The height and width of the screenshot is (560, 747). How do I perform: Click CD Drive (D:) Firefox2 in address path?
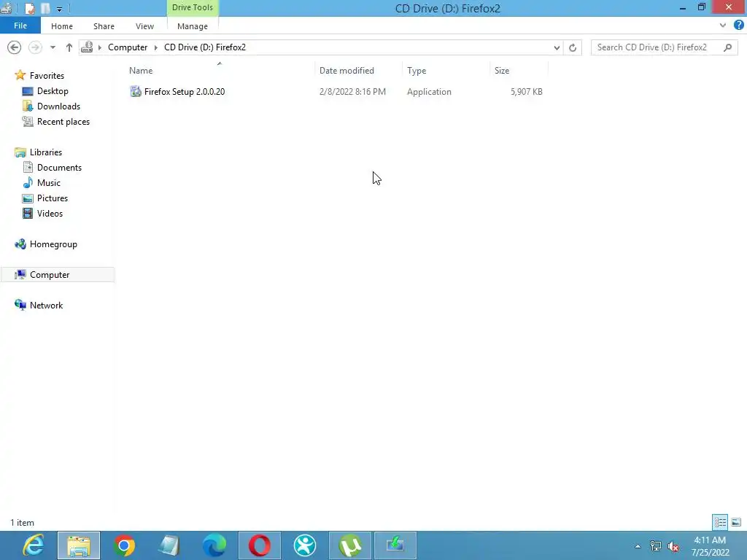pos(205,47)
